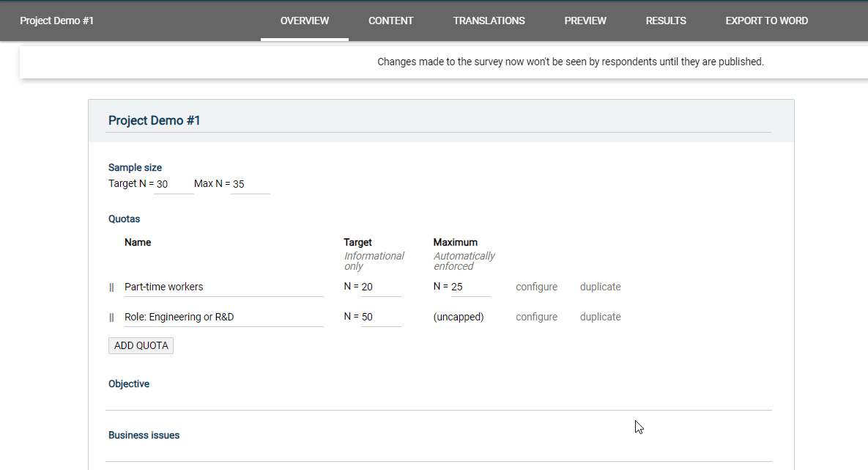Duplicate the Part-time workers quota
868x470 pixels.
[x=600, y=287]
